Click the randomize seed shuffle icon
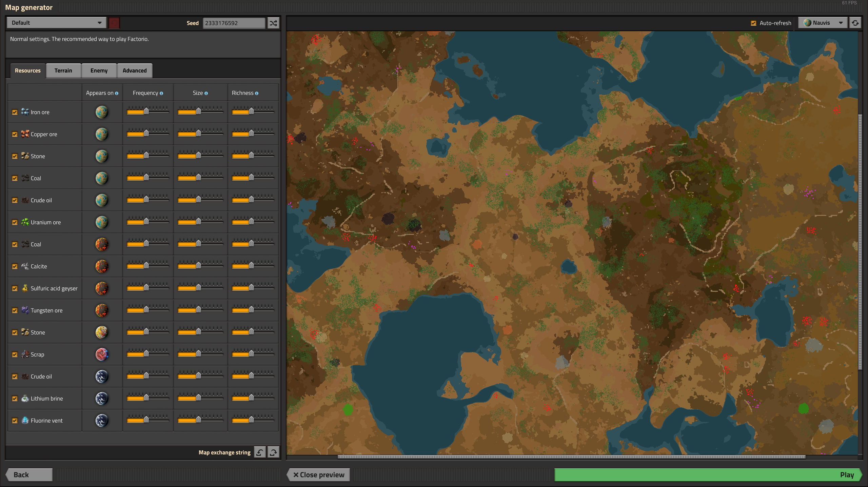 [273, 23]
